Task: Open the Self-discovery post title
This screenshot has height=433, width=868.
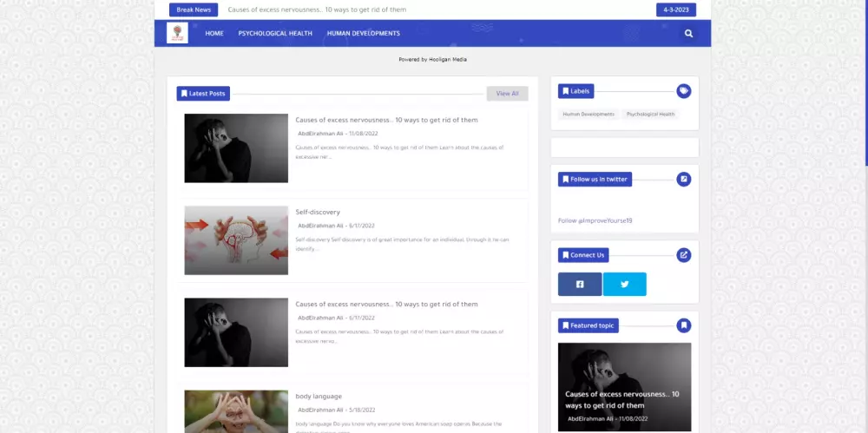Action: point(318,212)
